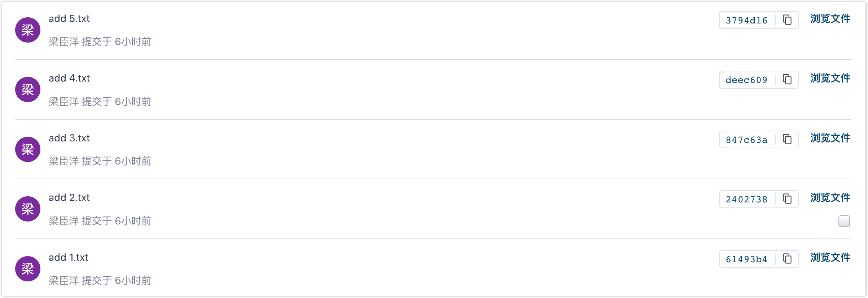868x298 pixels.
Task: Browse files for commit deec609
Action: 830,78
